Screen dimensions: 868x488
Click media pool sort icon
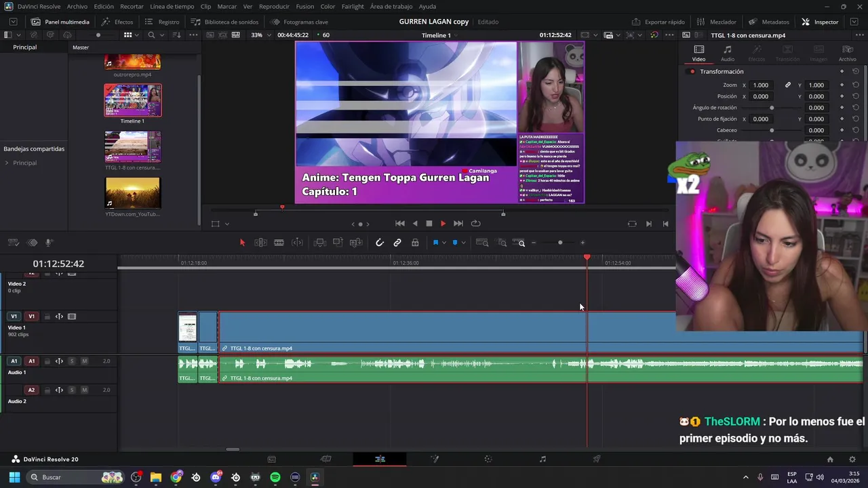click(176, 35)
